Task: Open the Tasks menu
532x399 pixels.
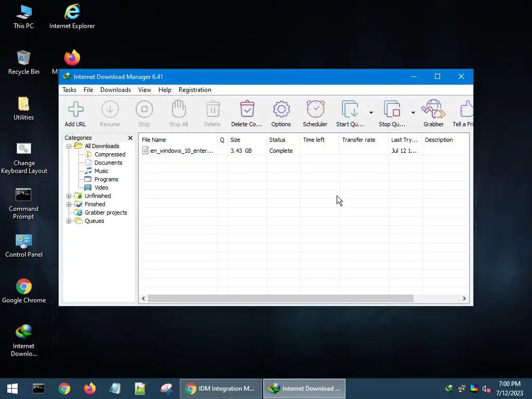Action: (x=69, y=90)
